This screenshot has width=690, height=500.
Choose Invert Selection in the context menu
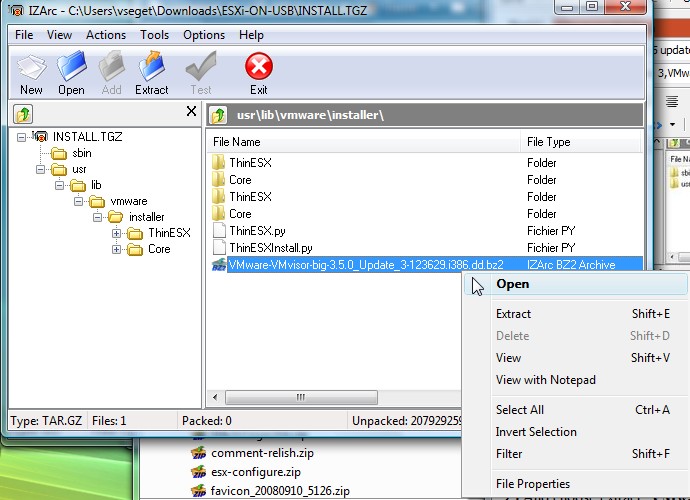point(576,432)
